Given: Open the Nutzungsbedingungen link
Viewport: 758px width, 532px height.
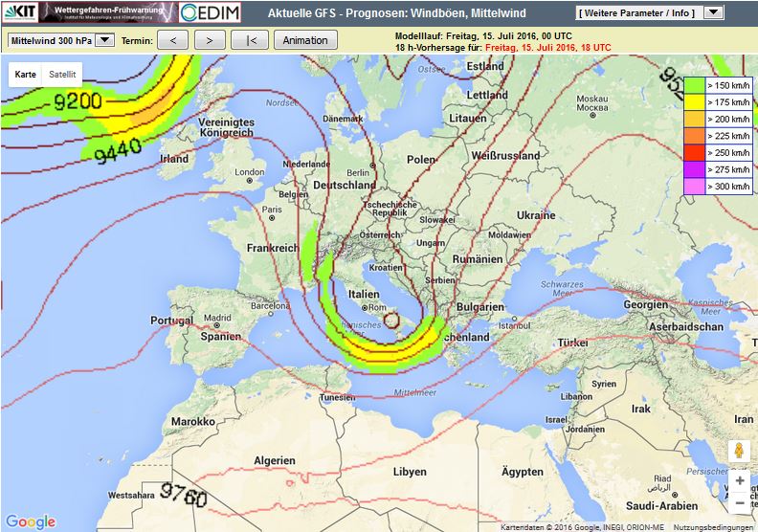Looking at the screenshot, I should pos(714,526).
